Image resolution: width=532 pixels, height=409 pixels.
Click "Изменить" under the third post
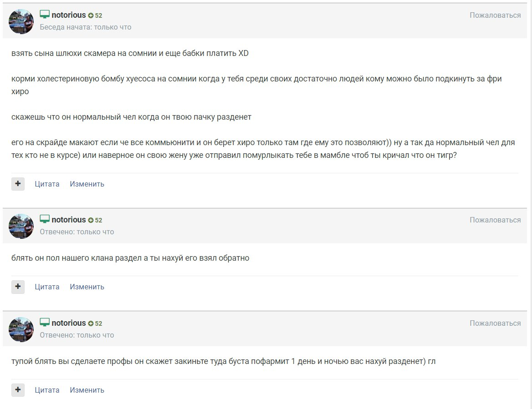(x=87, y=390)
